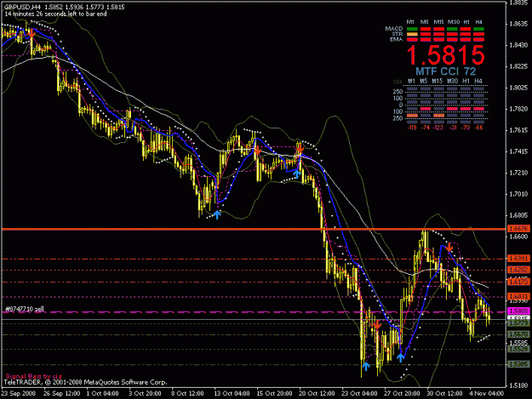Click the MACD row label
Image resolution: width=532 pixels, height=399 pixels.
tap(394, 28)
